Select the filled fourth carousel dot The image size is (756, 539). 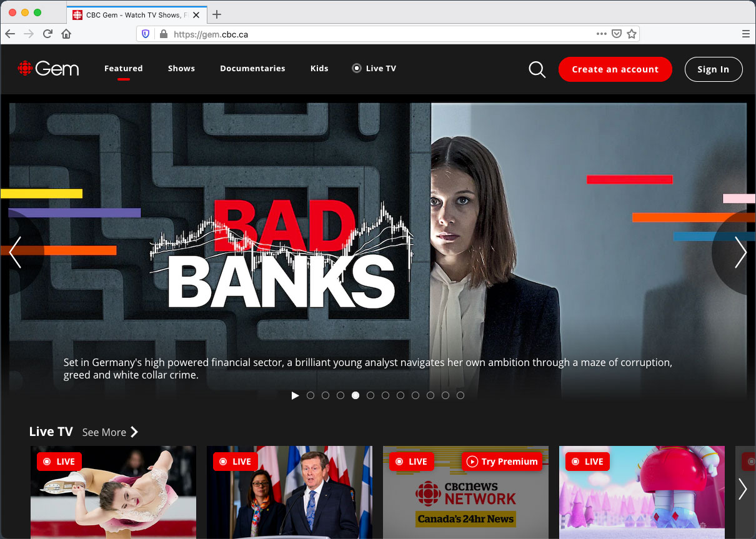pos(356,395)
